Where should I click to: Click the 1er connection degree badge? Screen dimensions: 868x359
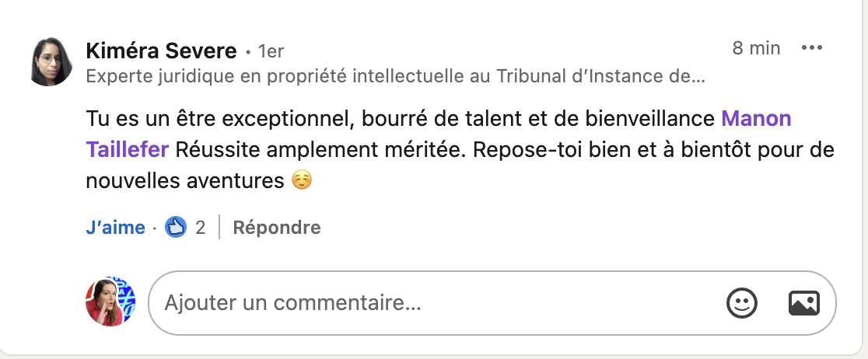click(271, 51)
